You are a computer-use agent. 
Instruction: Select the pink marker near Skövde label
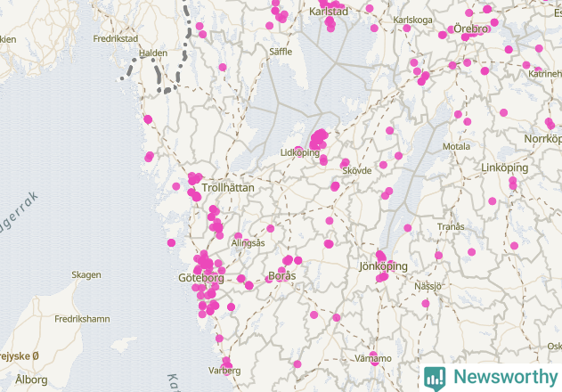pos(345,164)
